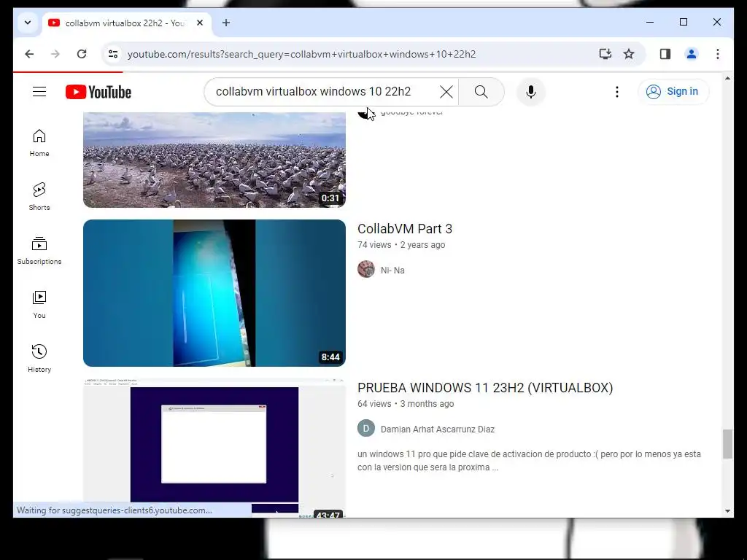Submit search with magnifying glass button
This screenshot has width=747, height=560.
point(481,92)
